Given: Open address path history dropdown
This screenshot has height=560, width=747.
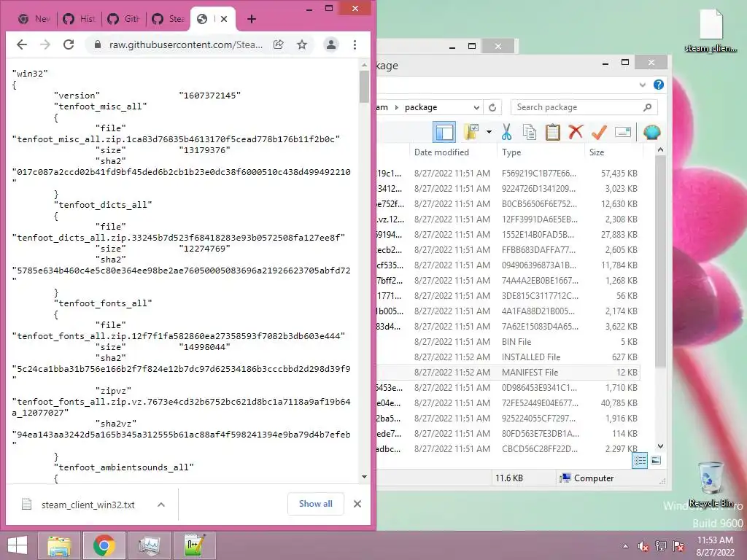Looking at the screenshot, I should 476,108.
